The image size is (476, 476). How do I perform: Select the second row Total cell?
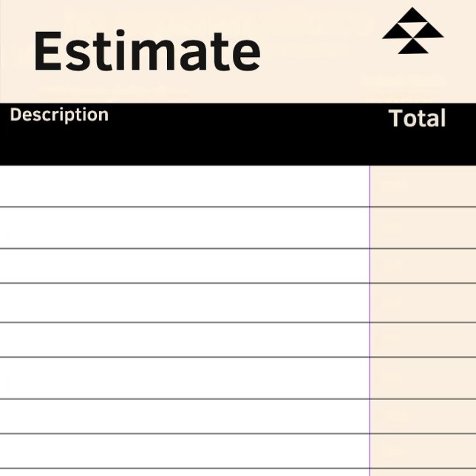click(x=423, y=228)
